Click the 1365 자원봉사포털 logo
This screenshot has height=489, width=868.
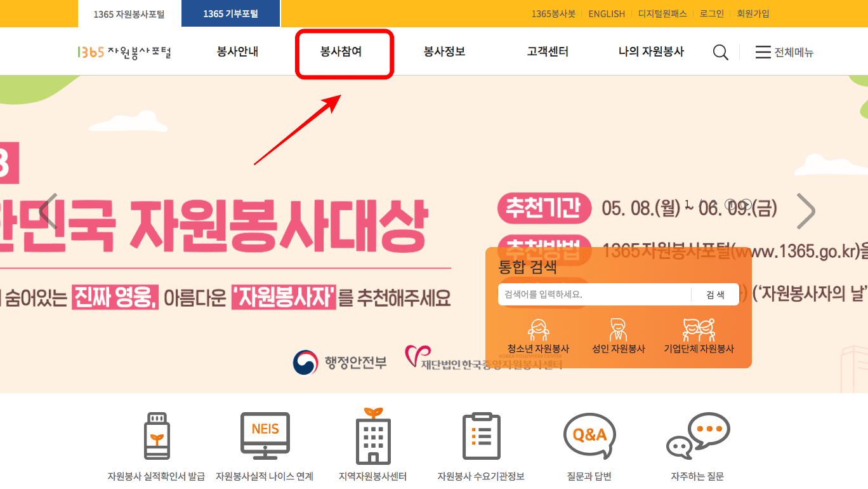tap(124, 52)
